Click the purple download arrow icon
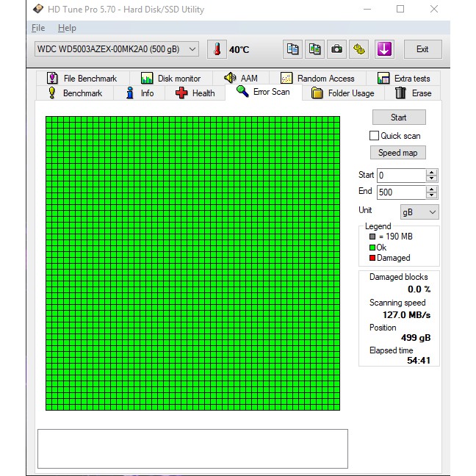The width and height of the screenshot is (476, 476). (384, 49)
